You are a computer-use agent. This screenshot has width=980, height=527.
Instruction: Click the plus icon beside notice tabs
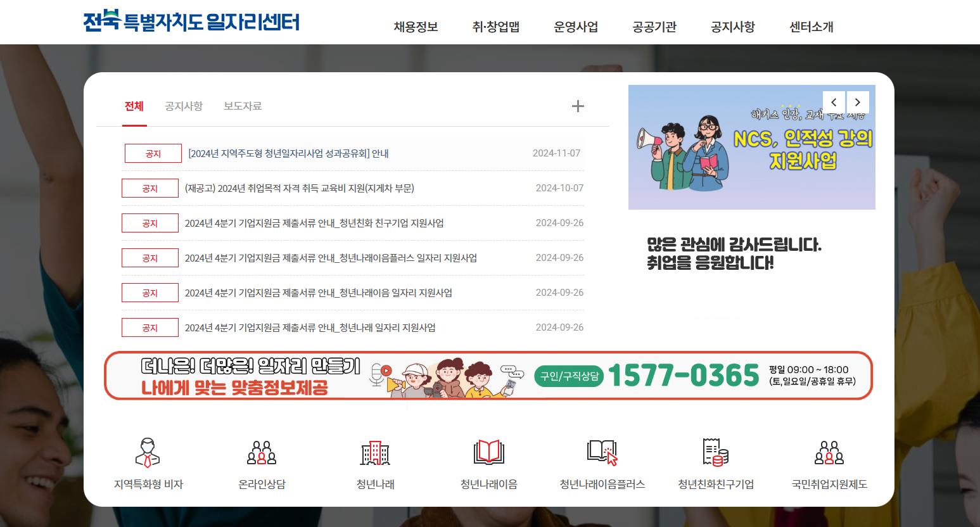pyautogui.click(x=578, y=106)
